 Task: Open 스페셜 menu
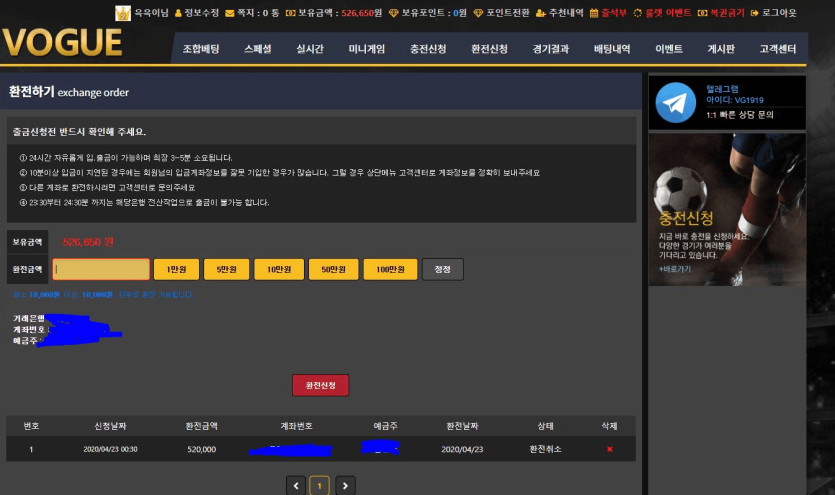click(258, 49)
